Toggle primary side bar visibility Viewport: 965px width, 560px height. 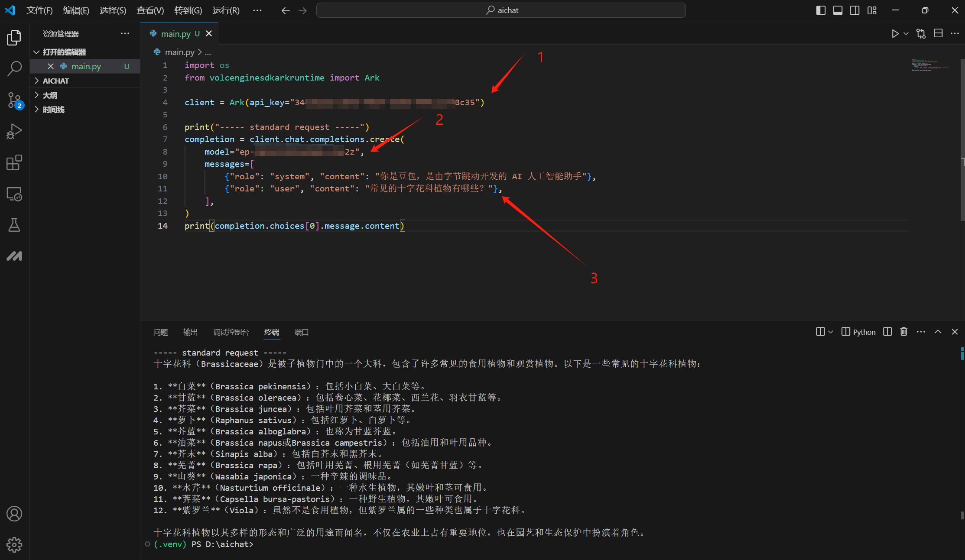tap(820, 10)
